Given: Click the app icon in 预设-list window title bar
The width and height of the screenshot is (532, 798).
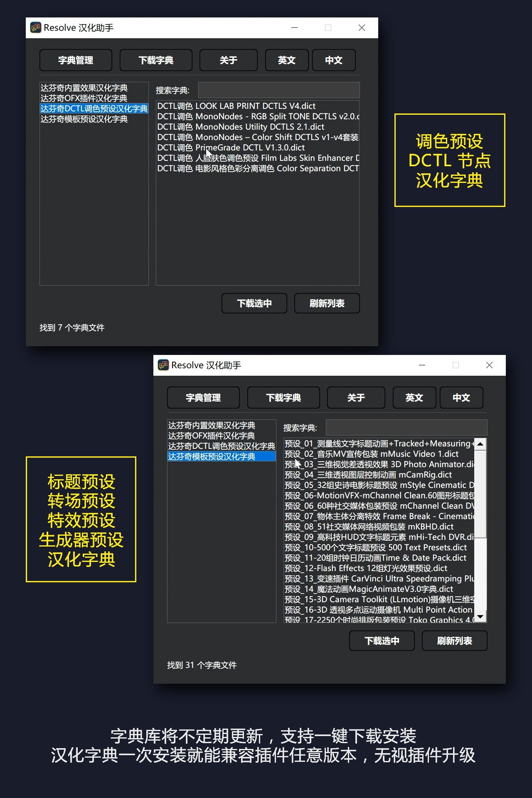Looking at the screenshot, I should click(x=163, y=365).
